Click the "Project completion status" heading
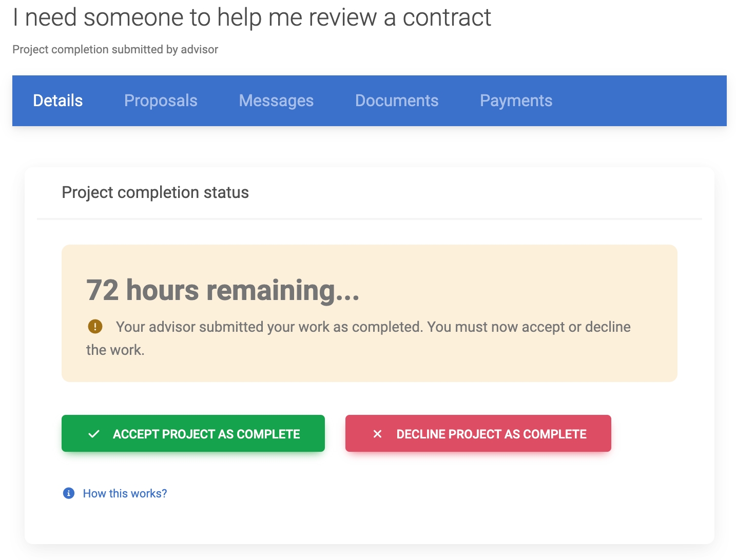The image size is (736, 560). click(x=155, y=192)
